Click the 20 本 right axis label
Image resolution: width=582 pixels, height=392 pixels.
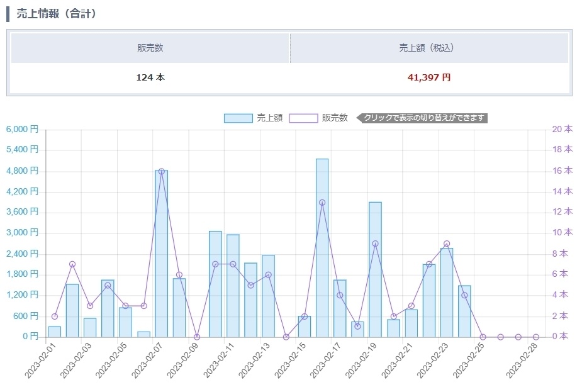[x=562, y=129]
